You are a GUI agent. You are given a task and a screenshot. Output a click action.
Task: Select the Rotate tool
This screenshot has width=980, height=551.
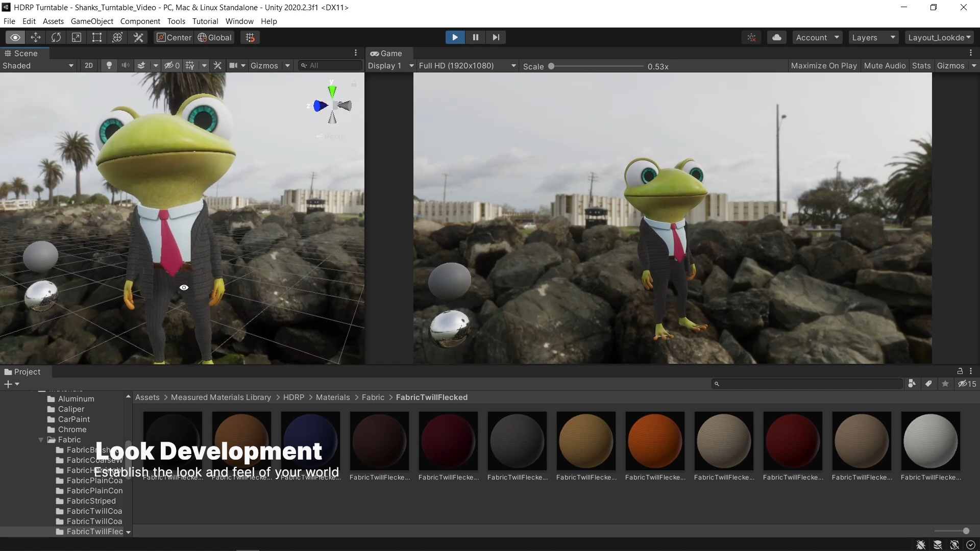click(56, 37)
